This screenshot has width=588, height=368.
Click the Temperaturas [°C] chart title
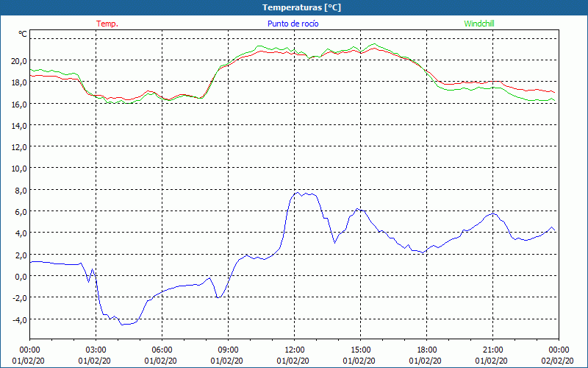[x=301, y=7]
